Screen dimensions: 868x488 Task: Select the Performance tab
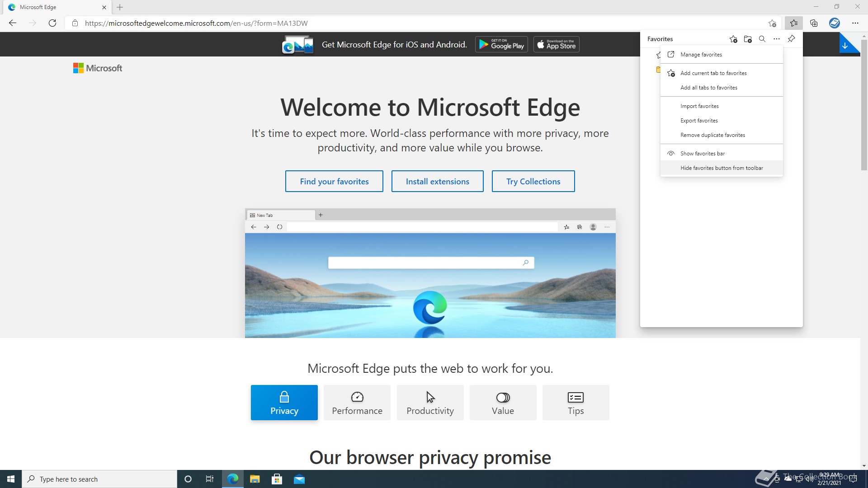point(357,403)
